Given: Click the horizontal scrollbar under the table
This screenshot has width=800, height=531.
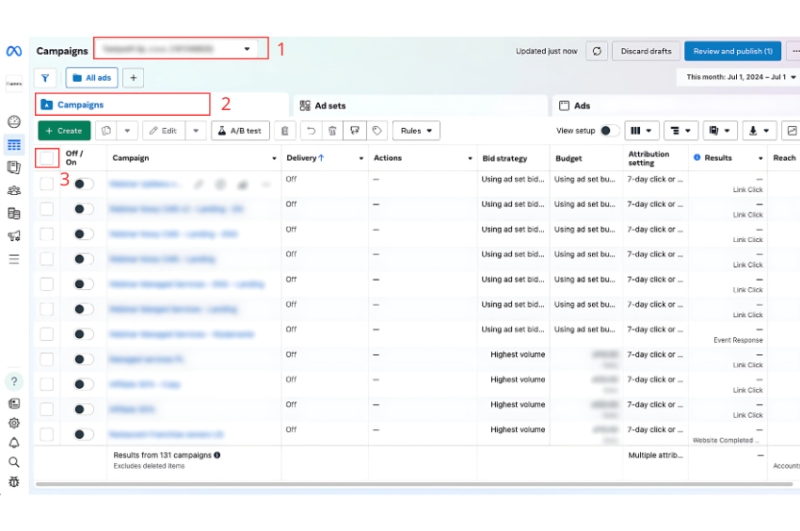Looking at the screenshot, I should click(414, 484).
